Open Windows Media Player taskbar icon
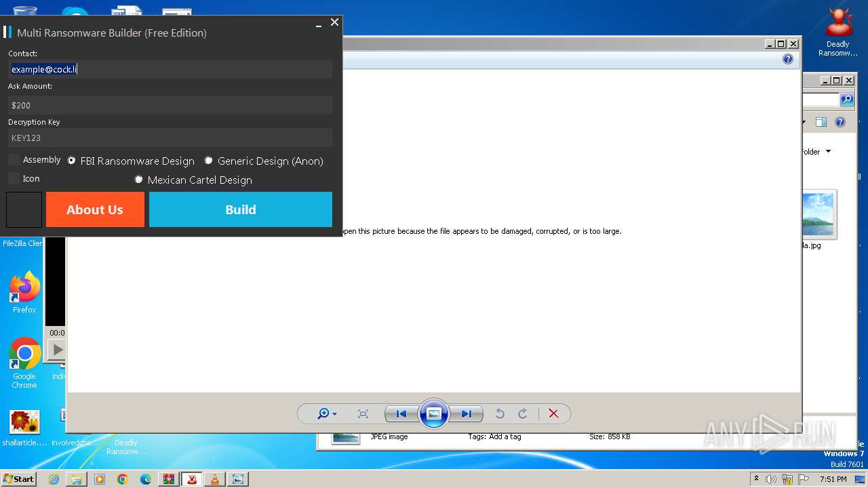This screenshot has width=868, height=488. point(100,479)
